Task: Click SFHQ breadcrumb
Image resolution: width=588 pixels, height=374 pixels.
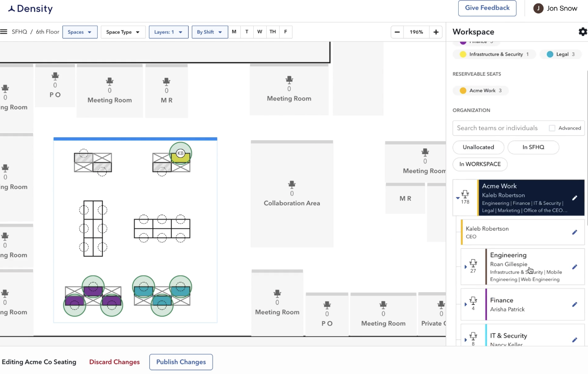Action: pos(20,32)
